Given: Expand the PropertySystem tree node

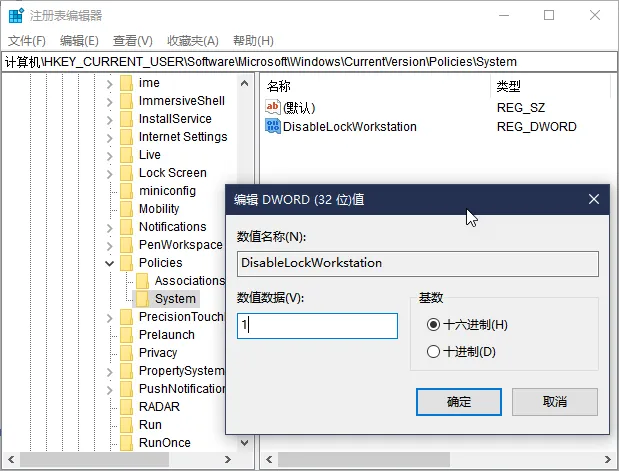Looking at the screenshot, I should pos(110,372).
